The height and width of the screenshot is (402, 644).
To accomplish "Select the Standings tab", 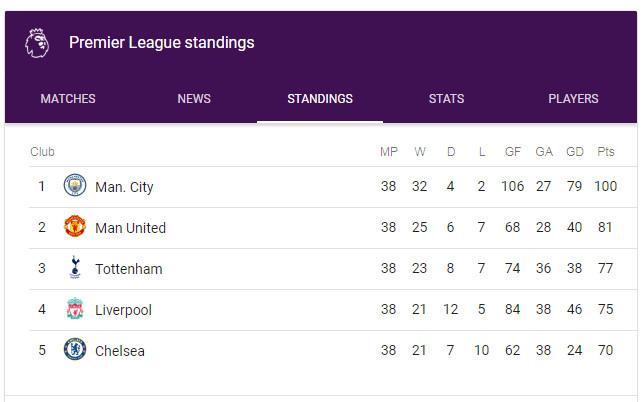I will pyautogui.click(x=320, y=99).
